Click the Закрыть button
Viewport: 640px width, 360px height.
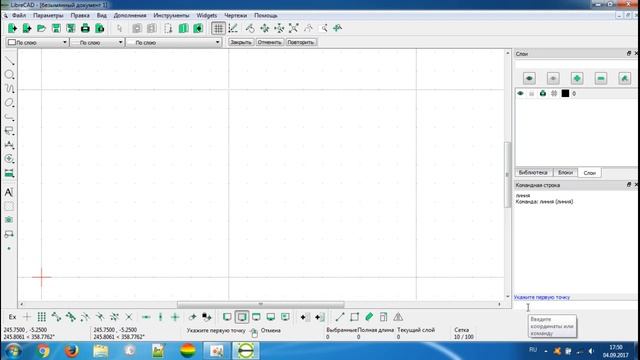(241, 42)
